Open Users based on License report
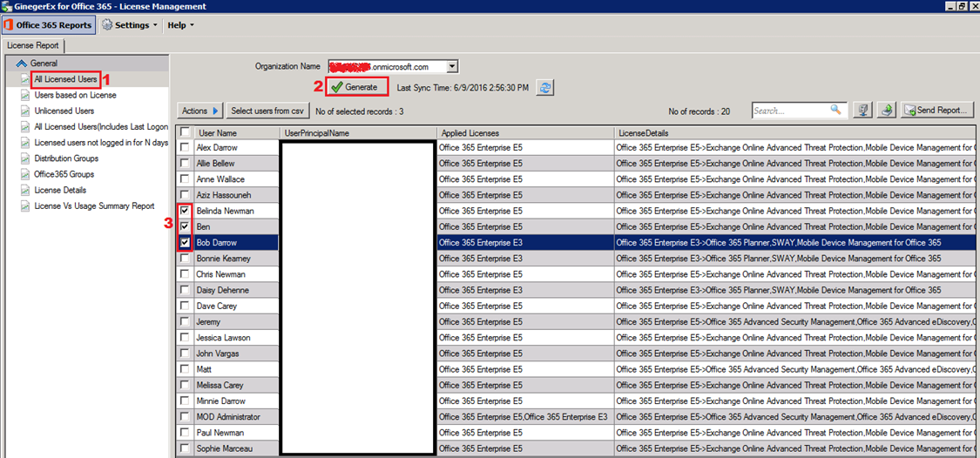 pos(75,95)
